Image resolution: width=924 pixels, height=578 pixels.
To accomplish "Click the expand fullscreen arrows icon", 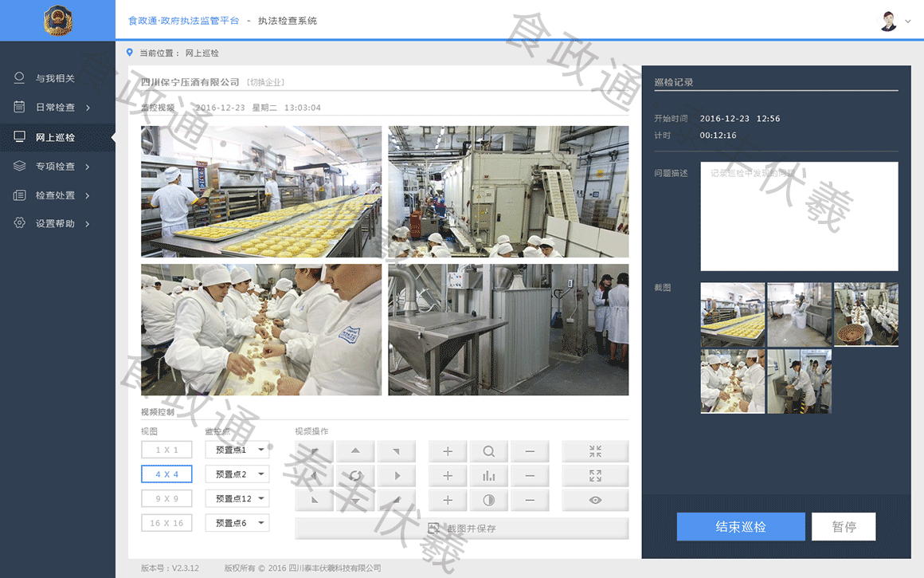I will (595, 476).
